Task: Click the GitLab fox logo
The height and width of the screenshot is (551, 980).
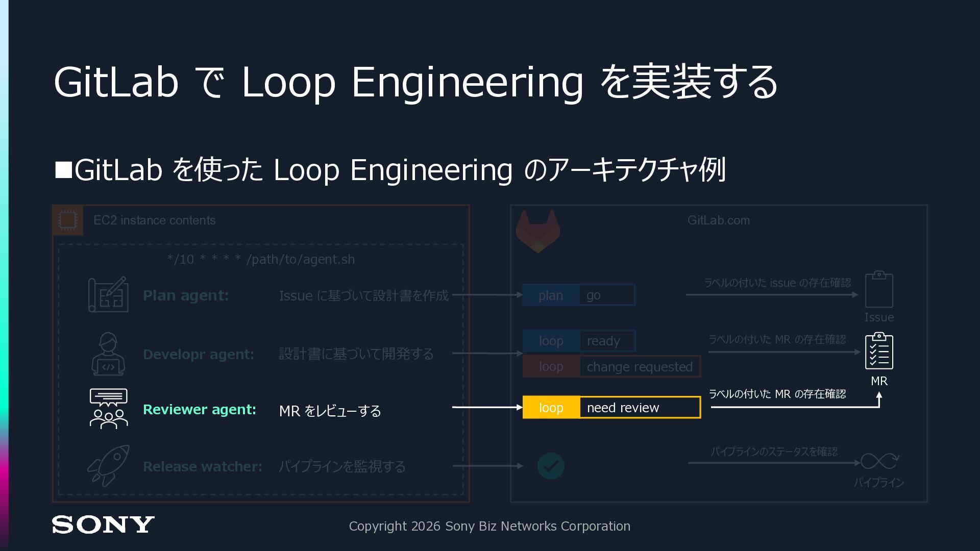Action: (x=537, y=231)
